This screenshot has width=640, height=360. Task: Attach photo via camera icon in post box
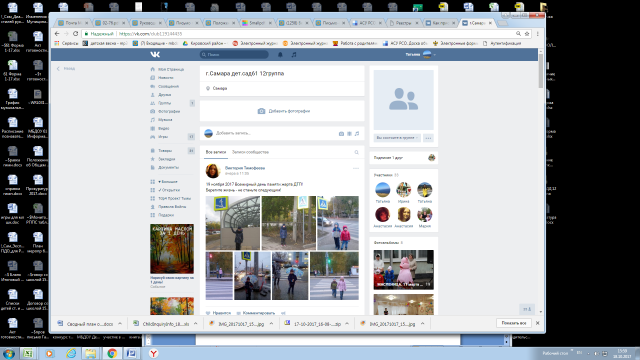click(341, 133)
